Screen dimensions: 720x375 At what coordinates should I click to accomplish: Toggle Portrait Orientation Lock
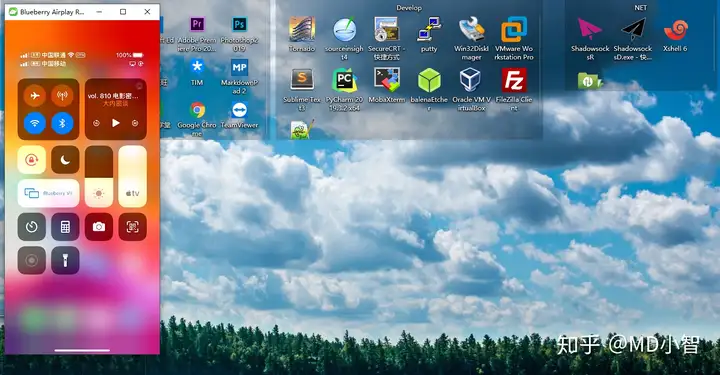(x=32, y=160)
